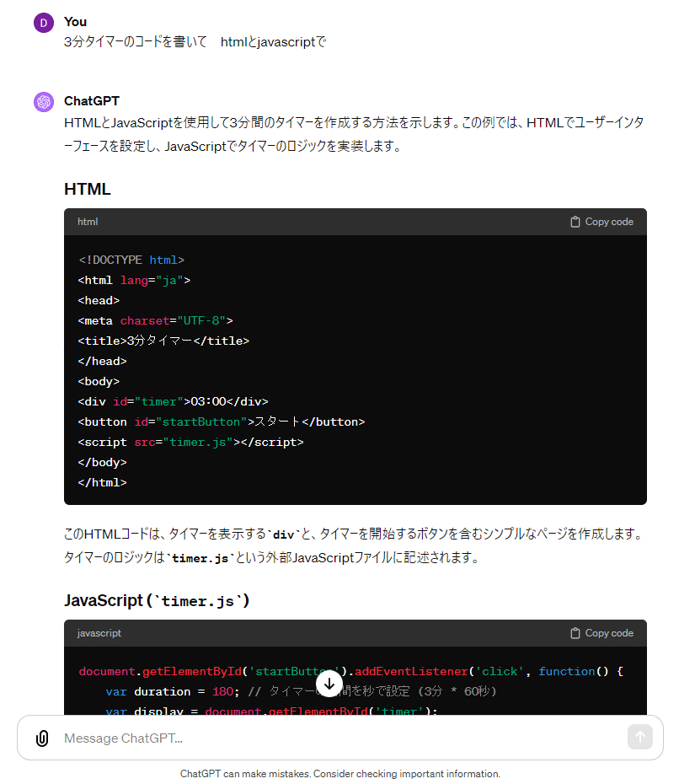Click the </html> closing tag line

(x=102, y=482)
